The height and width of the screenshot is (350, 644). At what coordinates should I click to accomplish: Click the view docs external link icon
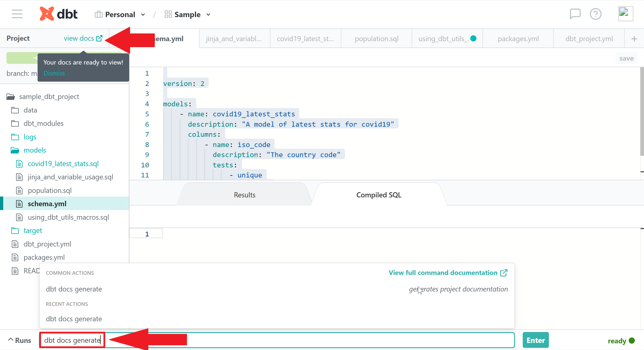pos(99,38)
